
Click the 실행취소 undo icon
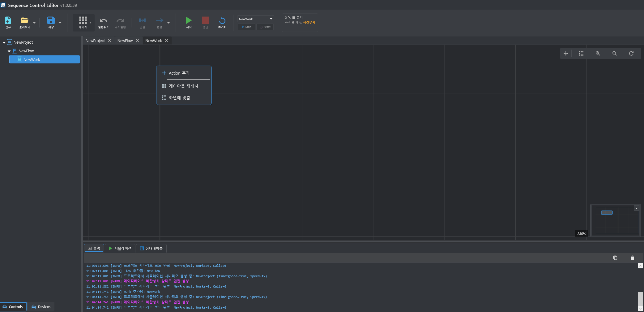[x=103, y=21]
